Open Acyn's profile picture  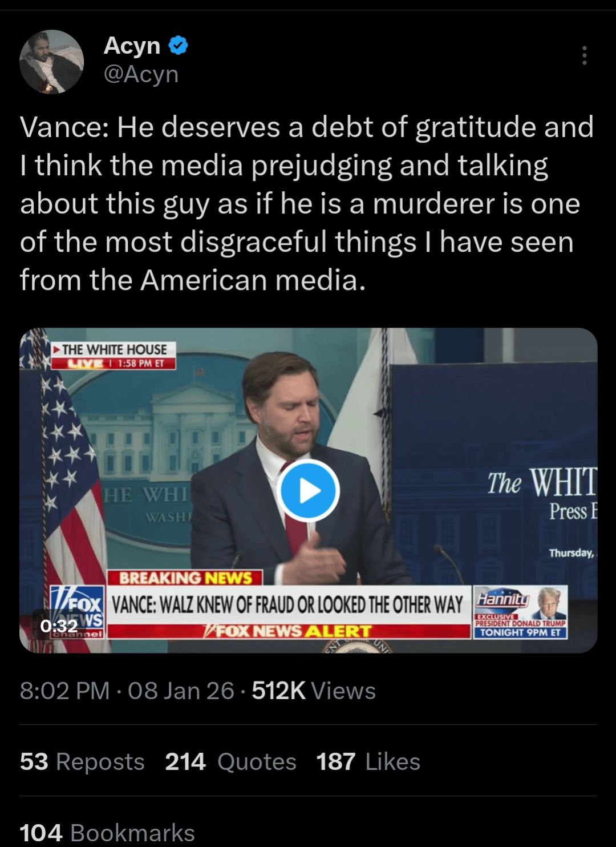[x=51, y=62]
